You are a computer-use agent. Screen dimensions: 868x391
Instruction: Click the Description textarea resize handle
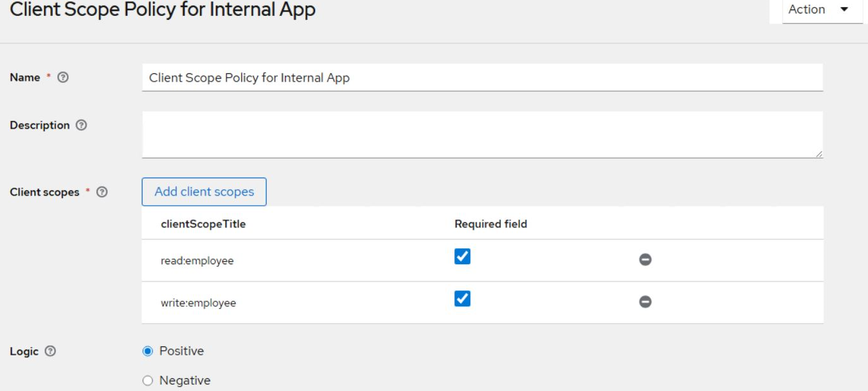coord(818,153)
